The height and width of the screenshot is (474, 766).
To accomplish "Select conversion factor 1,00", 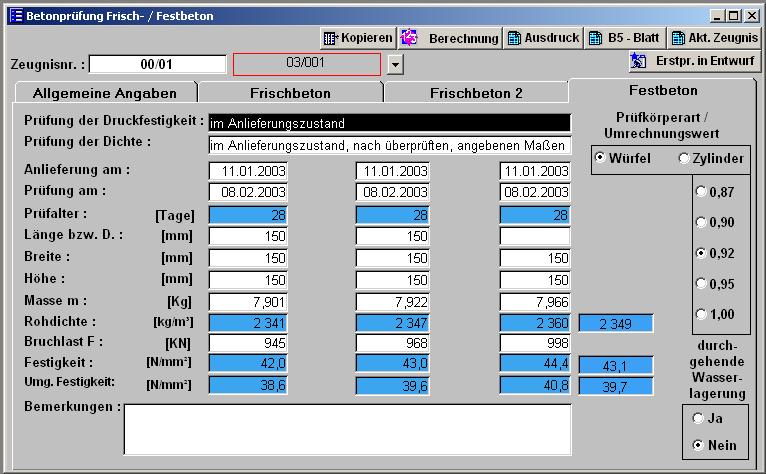I will click(700, 314).
